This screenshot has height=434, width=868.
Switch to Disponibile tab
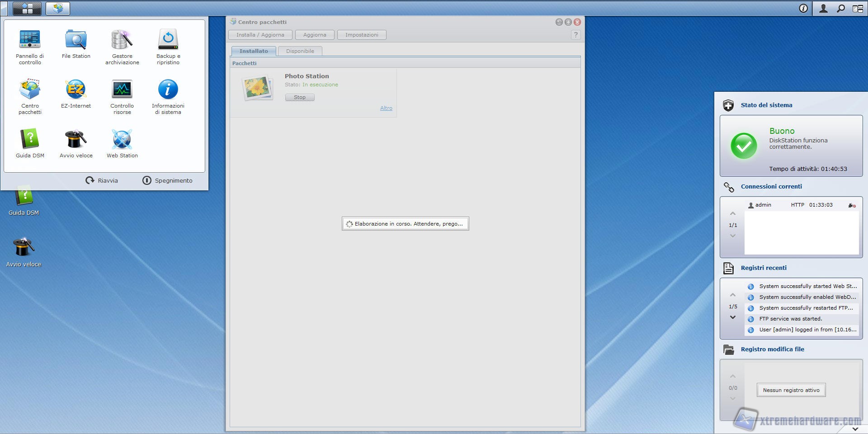tap(300, 51)
